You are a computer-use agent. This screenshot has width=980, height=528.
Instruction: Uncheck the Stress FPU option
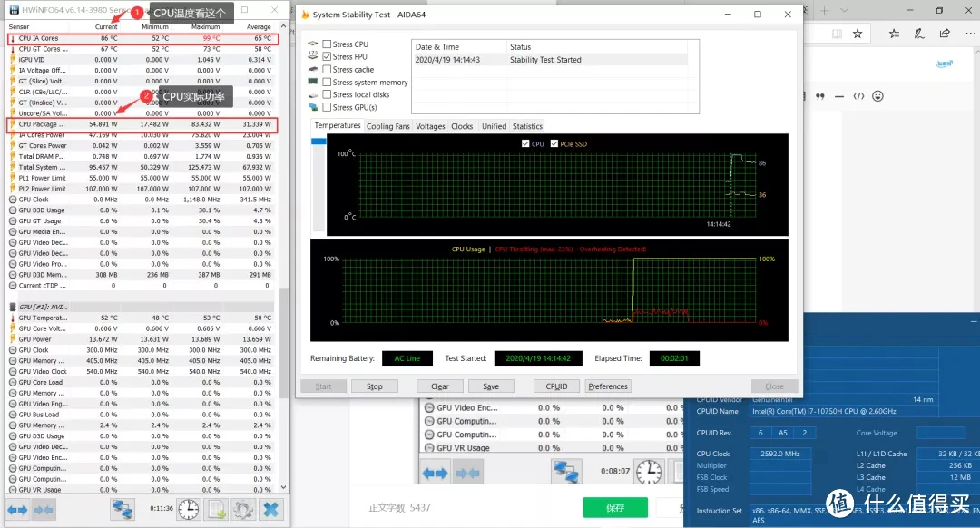327,56
